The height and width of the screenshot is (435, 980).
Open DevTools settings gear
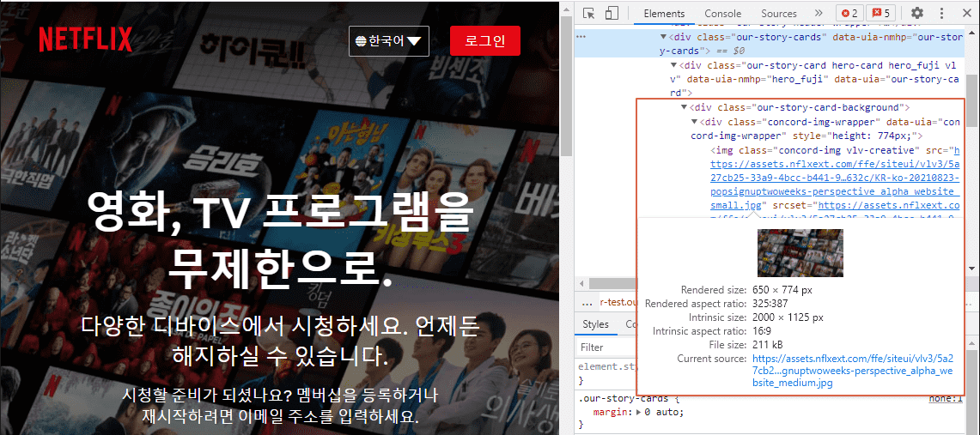917,13
